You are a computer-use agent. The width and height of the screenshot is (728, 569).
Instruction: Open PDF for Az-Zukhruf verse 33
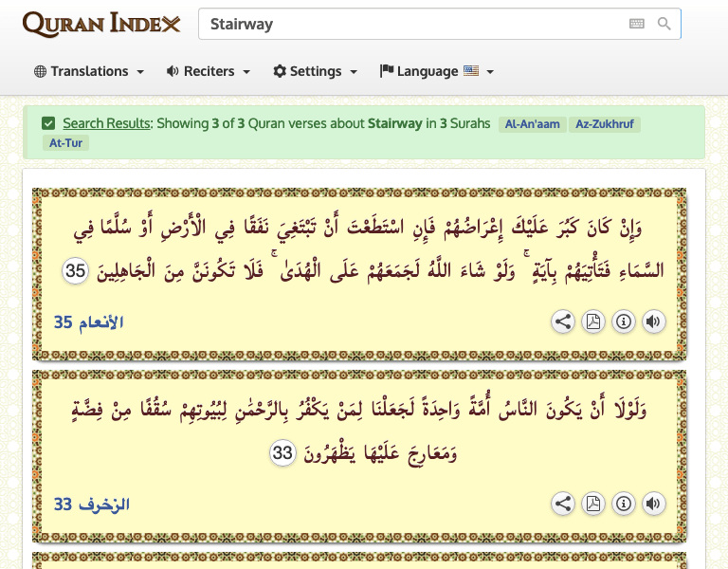(x=593, y=504)
